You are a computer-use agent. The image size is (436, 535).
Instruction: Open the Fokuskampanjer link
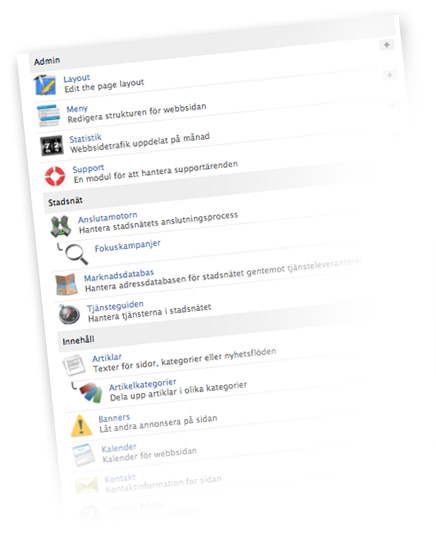click(128, 246)
